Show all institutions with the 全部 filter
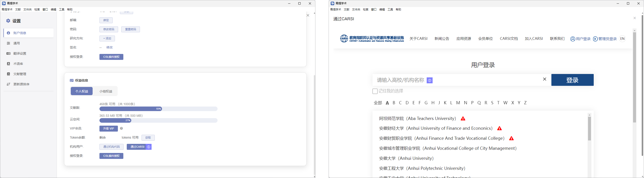 [378, 103]
